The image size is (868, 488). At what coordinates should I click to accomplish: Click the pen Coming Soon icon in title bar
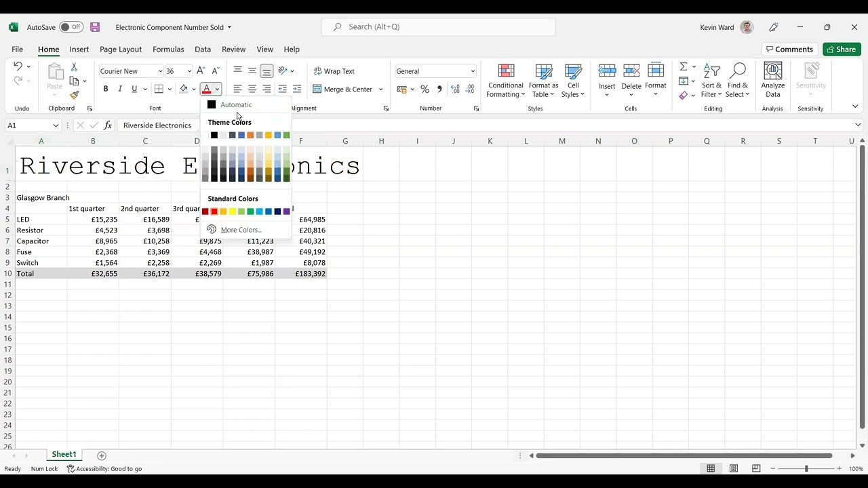point(774,27)
